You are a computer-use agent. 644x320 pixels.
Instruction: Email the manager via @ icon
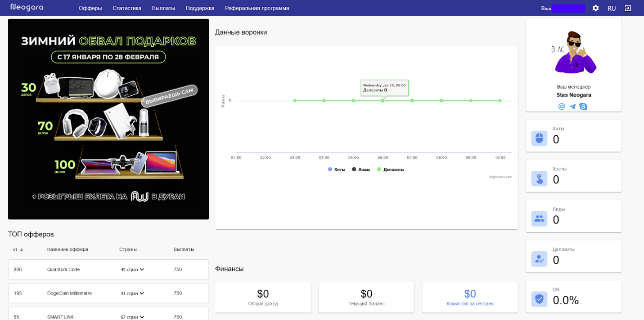[562, 107]
